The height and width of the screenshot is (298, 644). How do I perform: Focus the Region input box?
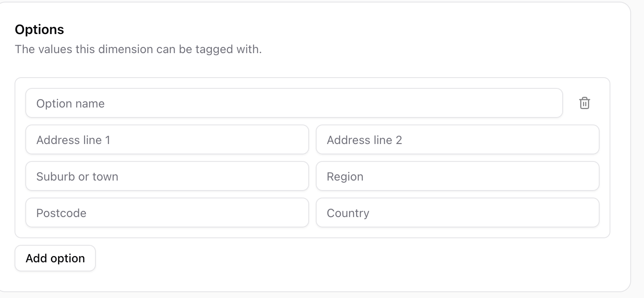pos(458,176)
